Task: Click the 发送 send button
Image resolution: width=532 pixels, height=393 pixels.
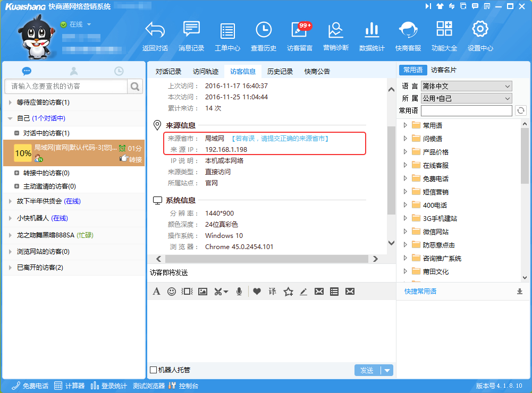Action: (367, 370)
